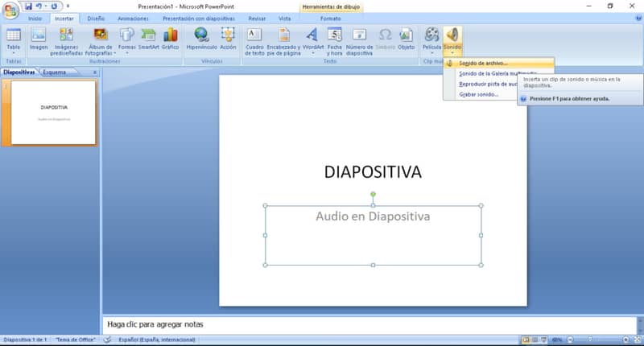Image resolution: width=644 pixels, height=346 pixels.
Task: Switch to Normal view in status bar
Action: click(x=526, y=340)
